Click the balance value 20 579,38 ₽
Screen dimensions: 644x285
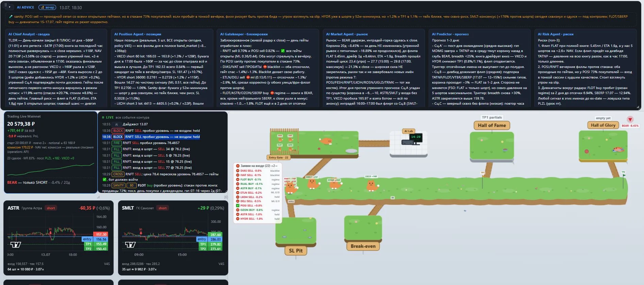click(x=21, y=124)
